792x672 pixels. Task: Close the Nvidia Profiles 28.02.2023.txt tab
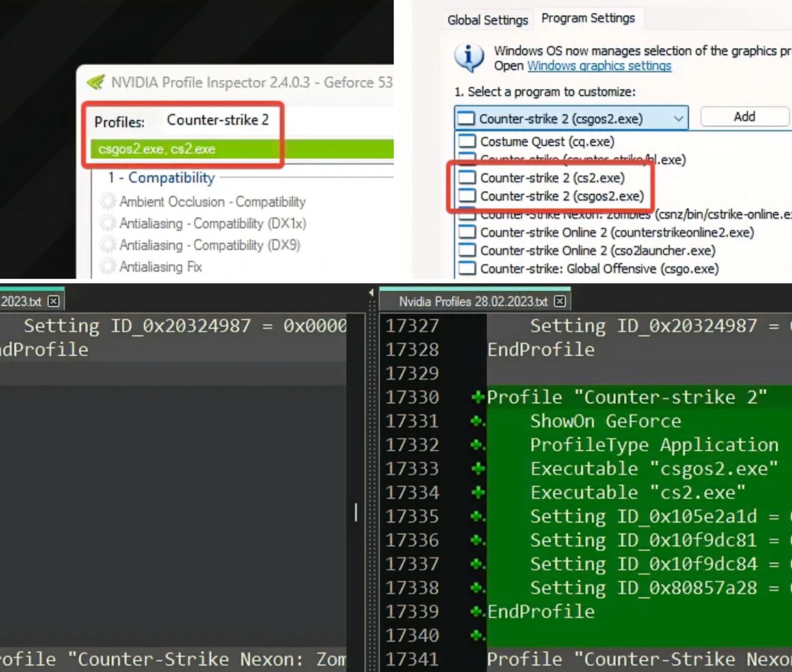click(560, 301)
